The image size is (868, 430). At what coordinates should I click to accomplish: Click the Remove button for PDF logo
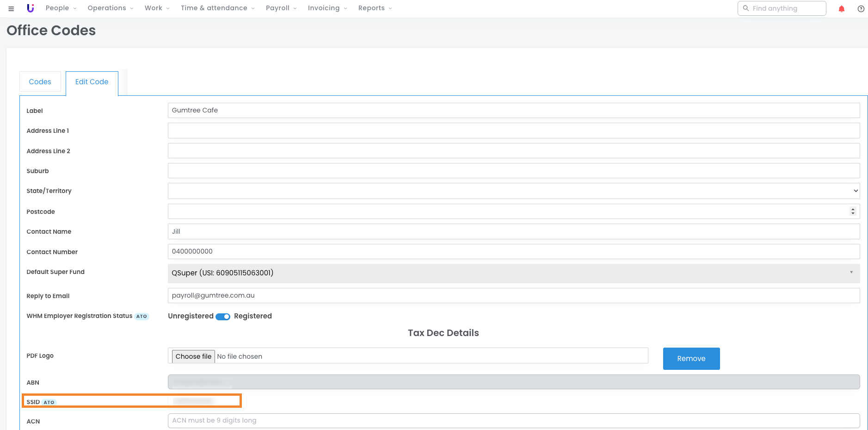691,359
